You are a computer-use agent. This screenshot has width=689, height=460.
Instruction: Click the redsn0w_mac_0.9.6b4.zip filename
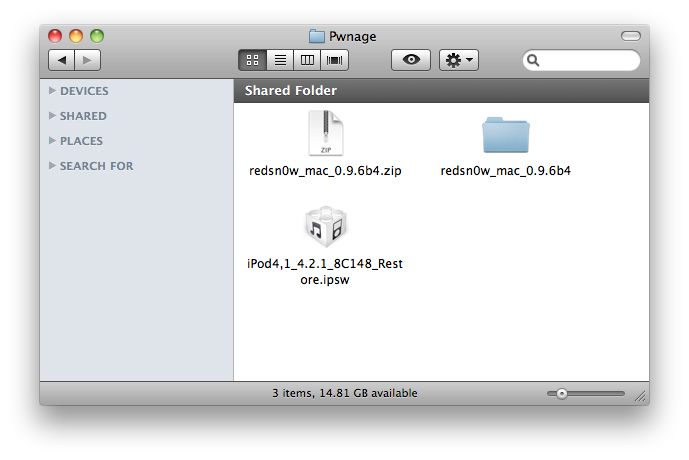(325, 170)
